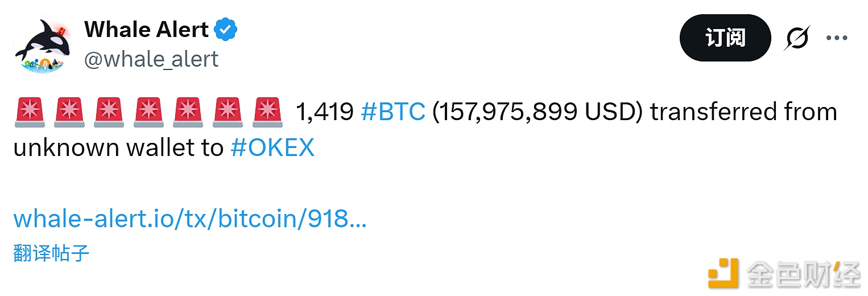This screenshot has height=296, width=868.
Task: Click the second siren emoji from left
Action: 68,112
